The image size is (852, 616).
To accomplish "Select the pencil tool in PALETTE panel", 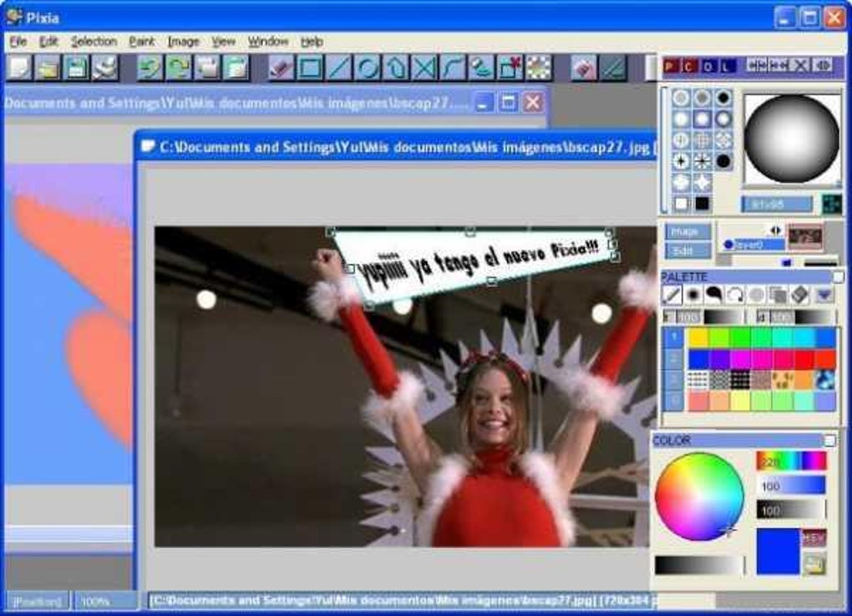I will [672, 295].
